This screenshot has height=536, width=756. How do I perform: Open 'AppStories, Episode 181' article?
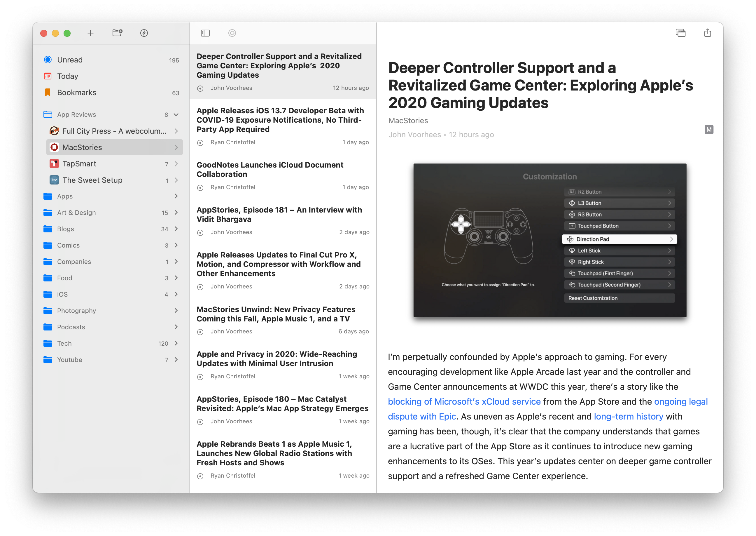tap(283, 221)
